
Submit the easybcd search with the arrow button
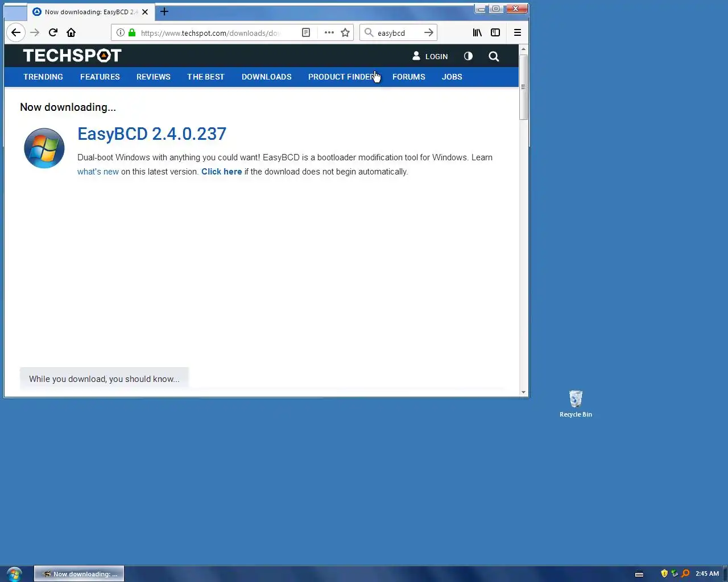coord(429,32)
